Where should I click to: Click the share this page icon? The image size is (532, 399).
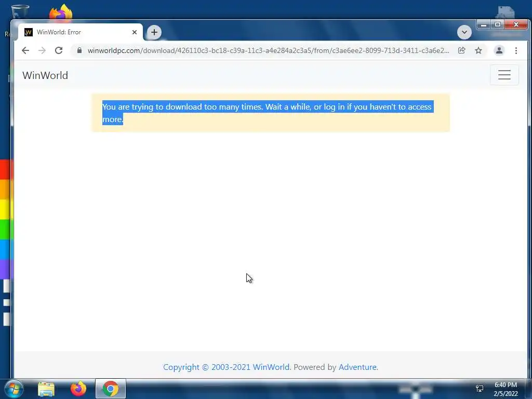click(x=461, y=50)
